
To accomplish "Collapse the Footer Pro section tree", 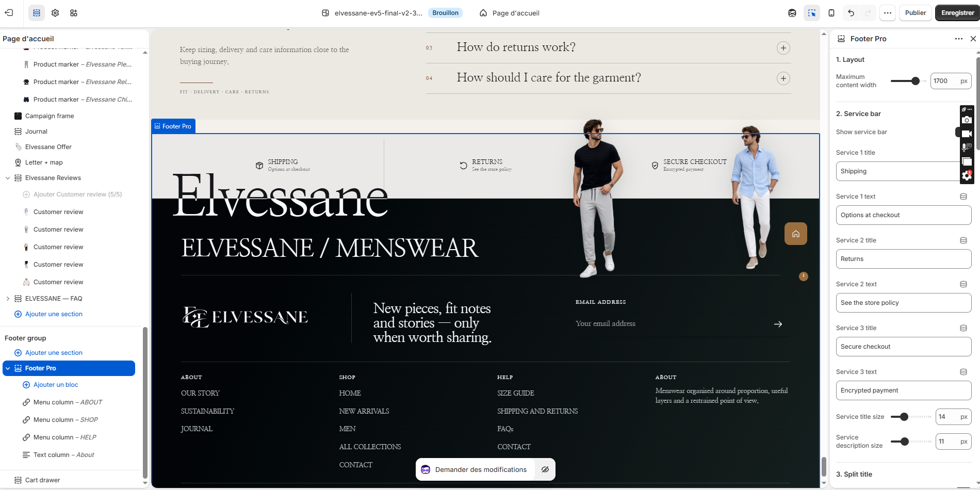I will [x=8, y=368].
